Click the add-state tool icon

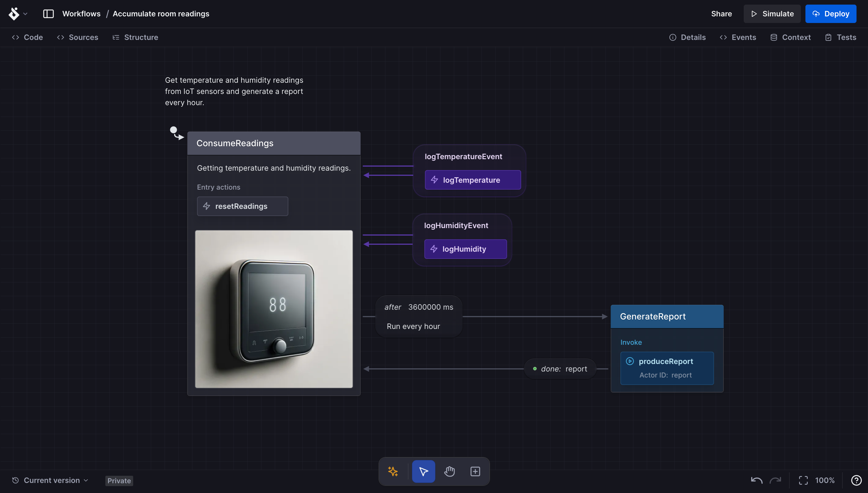475,471
